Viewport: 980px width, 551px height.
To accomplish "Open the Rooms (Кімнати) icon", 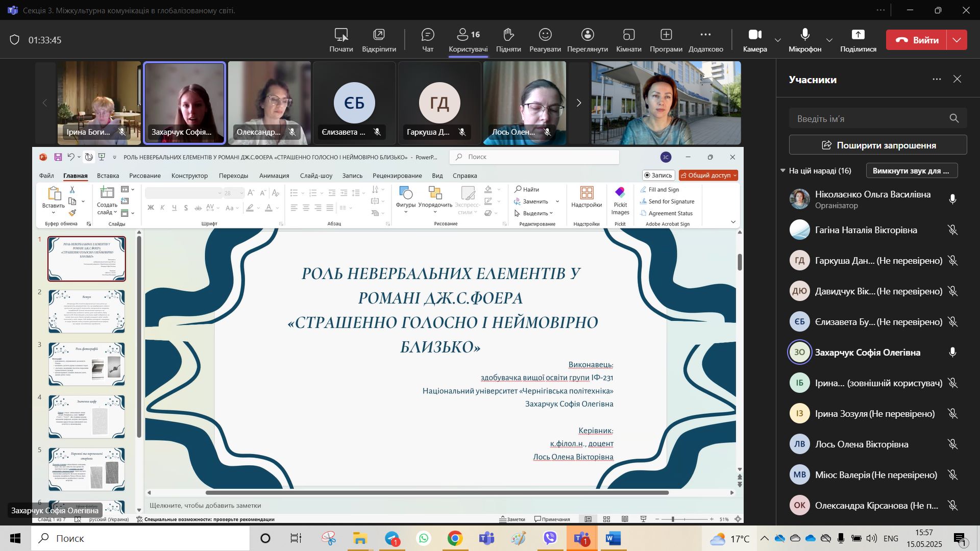I will point(628,35).
